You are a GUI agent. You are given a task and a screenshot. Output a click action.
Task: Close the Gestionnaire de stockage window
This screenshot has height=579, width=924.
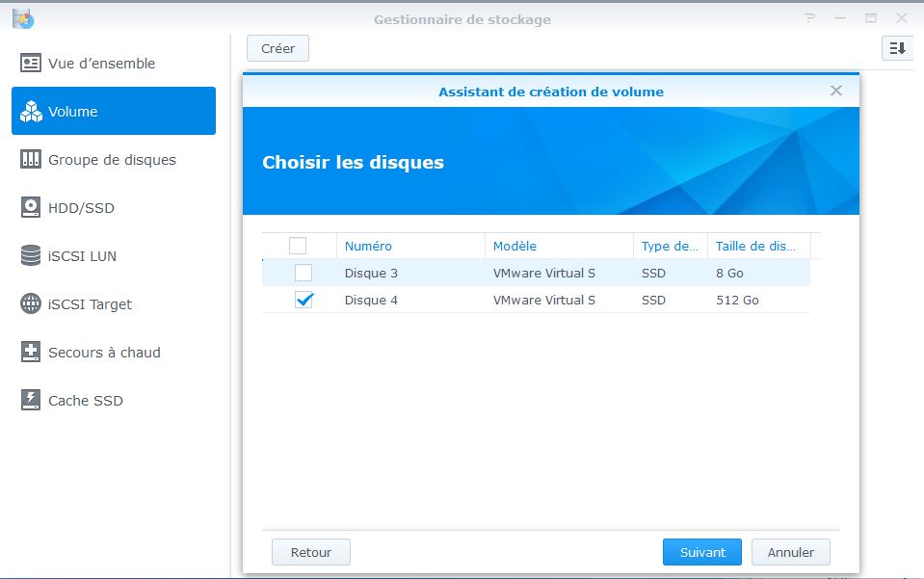pos(902,18)
